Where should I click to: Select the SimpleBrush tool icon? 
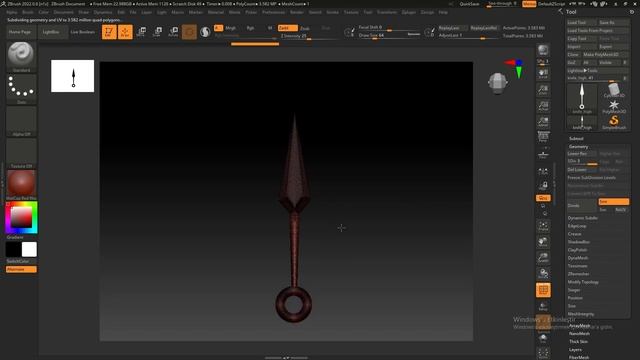[x=614, y=122]
